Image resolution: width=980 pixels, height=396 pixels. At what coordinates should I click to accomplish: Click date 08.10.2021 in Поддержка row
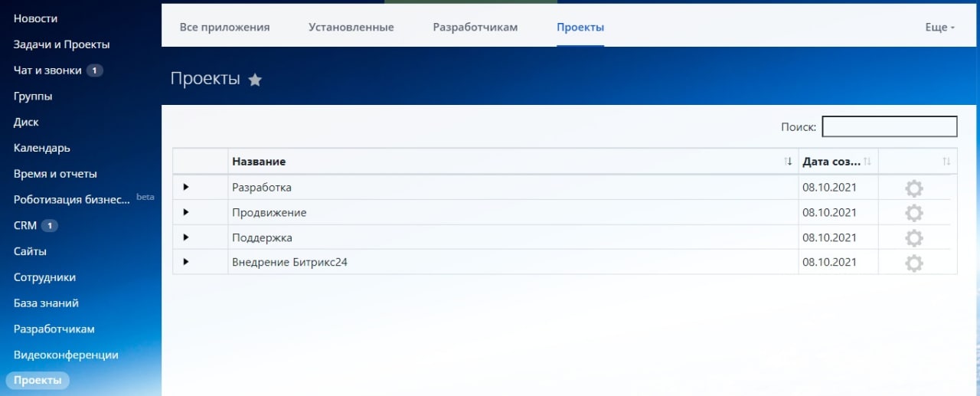[x=829, y=237]
